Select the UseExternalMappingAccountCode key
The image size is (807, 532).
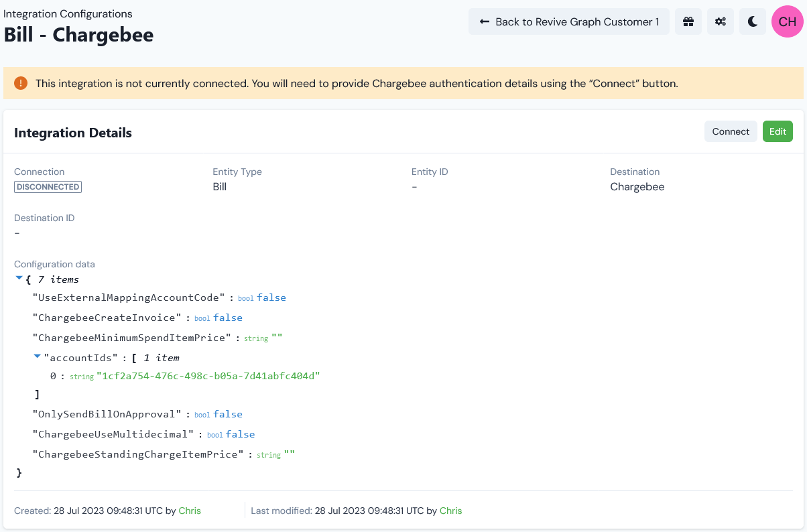pyautogui.click(x=129, y=297)
